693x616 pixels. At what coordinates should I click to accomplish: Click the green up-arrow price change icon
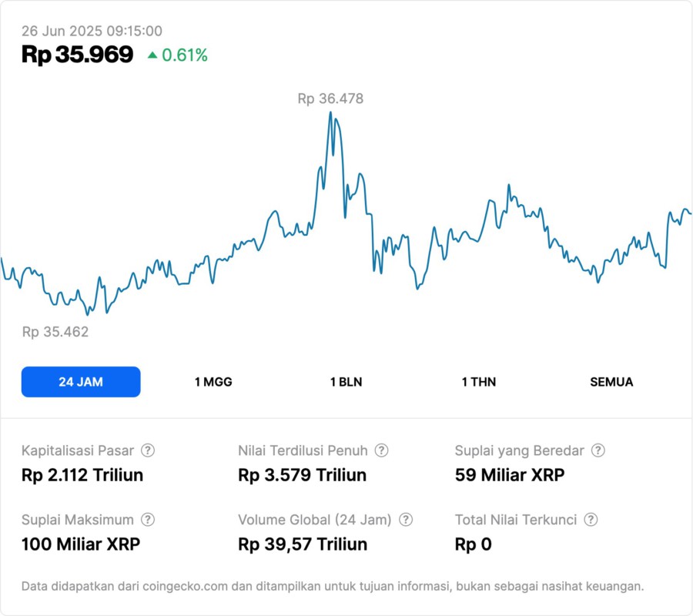152,55
